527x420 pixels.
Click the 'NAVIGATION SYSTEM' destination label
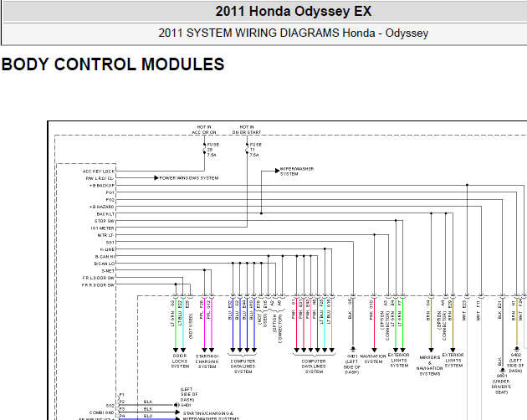tap(373, 359)
